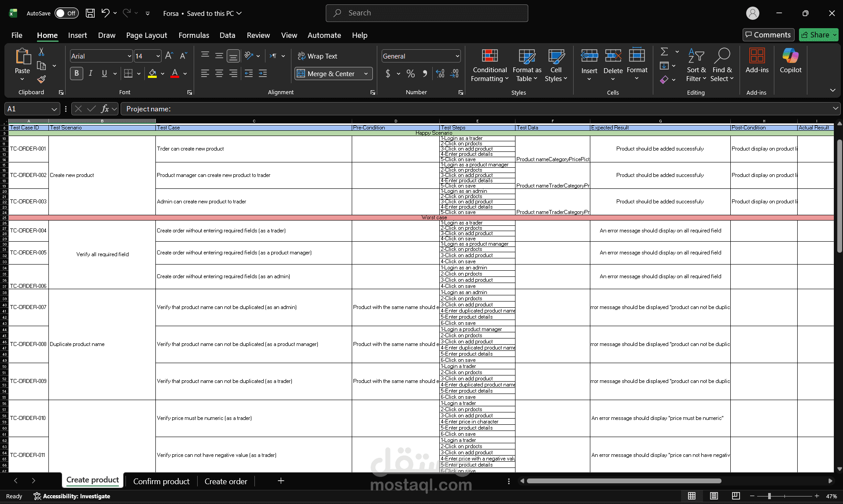Click the AutoSum sigma icon
The height and width of the screenshot is (504, 843).
pos(664,52)
